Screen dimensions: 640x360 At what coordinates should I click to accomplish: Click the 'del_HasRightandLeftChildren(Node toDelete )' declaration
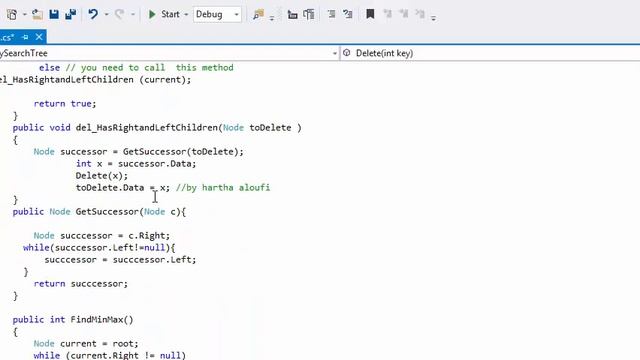pyautogui.click(x=189, y=128)
